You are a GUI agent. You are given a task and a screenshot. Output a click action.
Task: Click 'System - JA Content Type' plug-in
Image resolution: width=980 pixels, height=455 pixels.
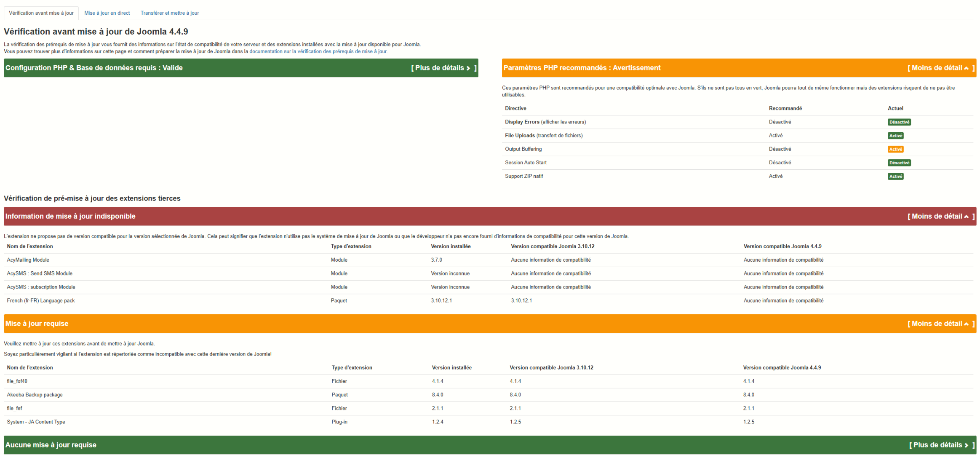pos(36,422)
